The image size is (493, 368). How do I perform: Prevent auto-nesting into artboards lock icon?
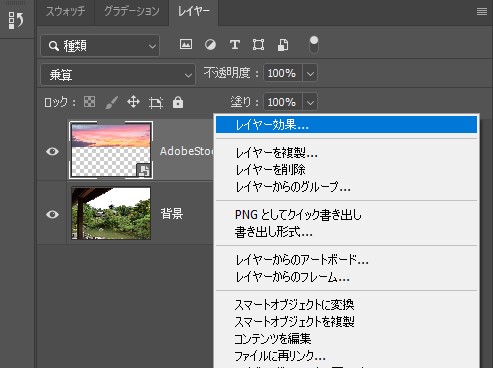(x=156, y=102)
